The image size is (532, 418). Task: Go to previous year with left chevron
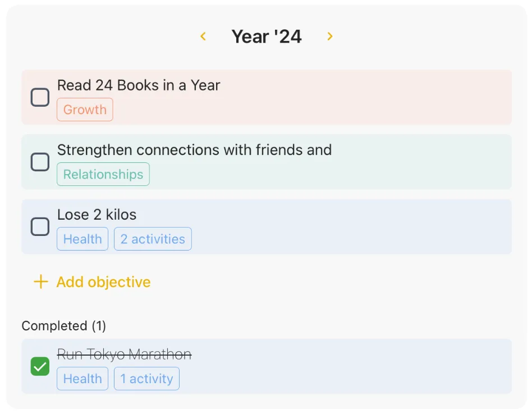[203, 37]
